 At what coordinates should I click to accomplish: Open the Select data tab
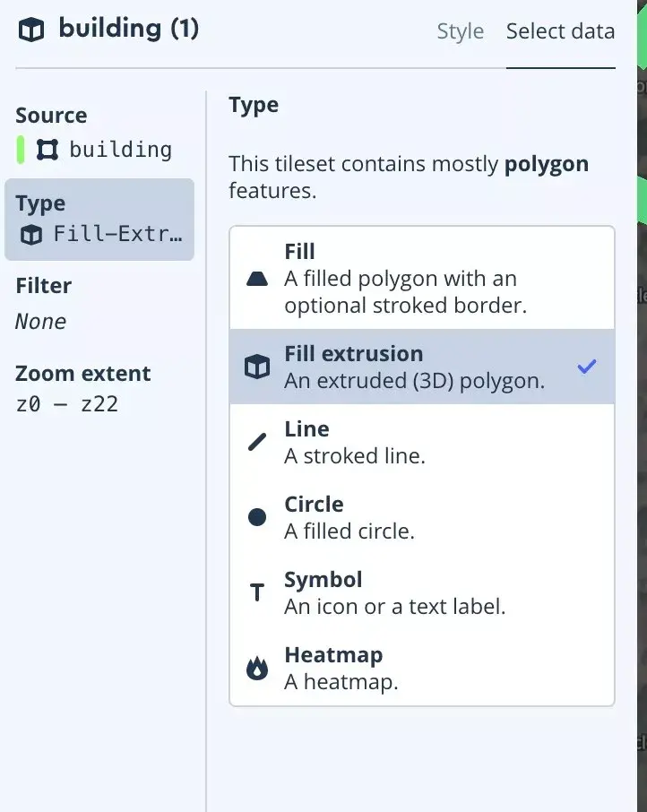coord(560,31)
